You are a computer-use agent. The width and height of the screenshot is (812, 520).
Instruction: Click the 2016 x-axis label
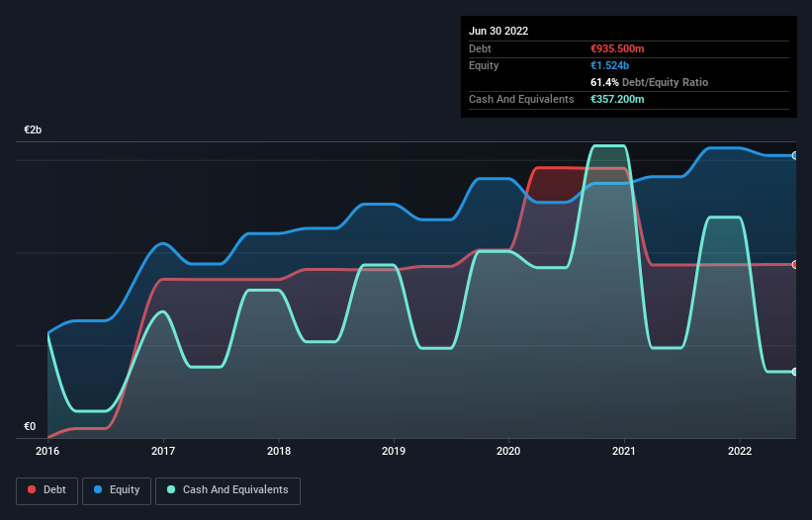[x=47, y=451]
